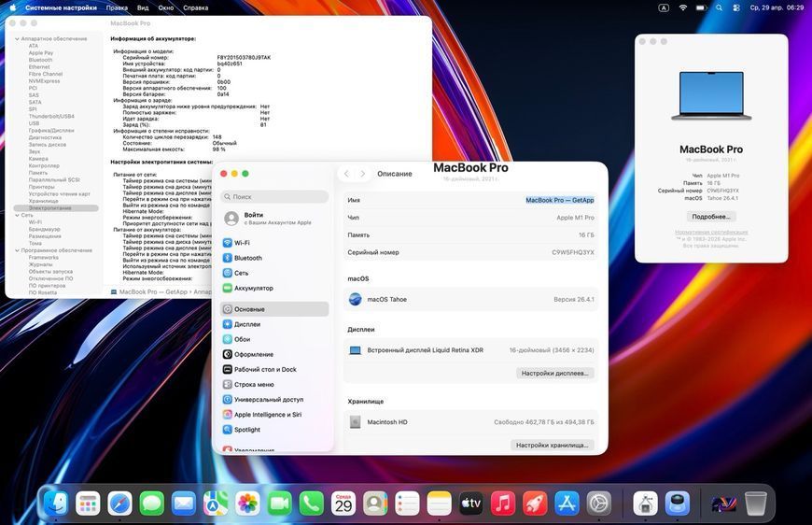This screenshot has height=525, width=812.
Task: Edit the MacBook Pro — GetApp name field
Action: [560, 200]
